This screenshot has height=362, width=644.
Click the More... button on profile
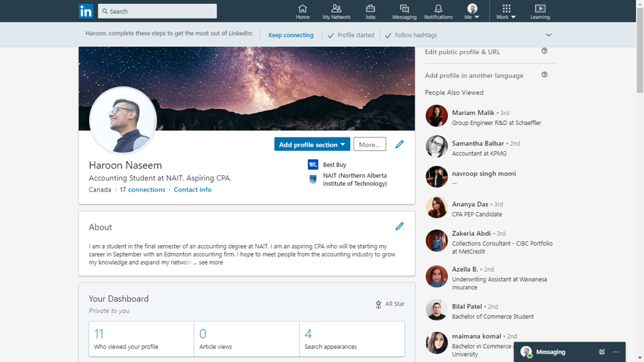pos(369,145)
